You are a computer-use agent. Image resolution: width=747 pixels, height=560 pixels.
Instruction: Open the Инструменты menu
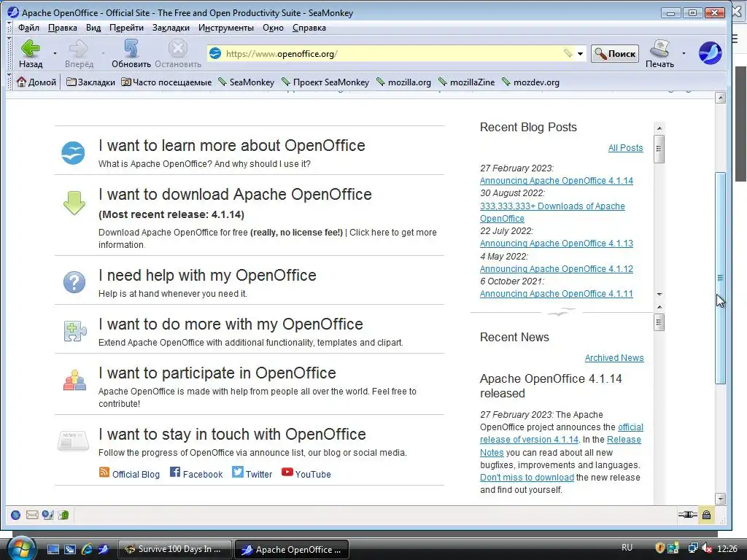coord(226,28)
